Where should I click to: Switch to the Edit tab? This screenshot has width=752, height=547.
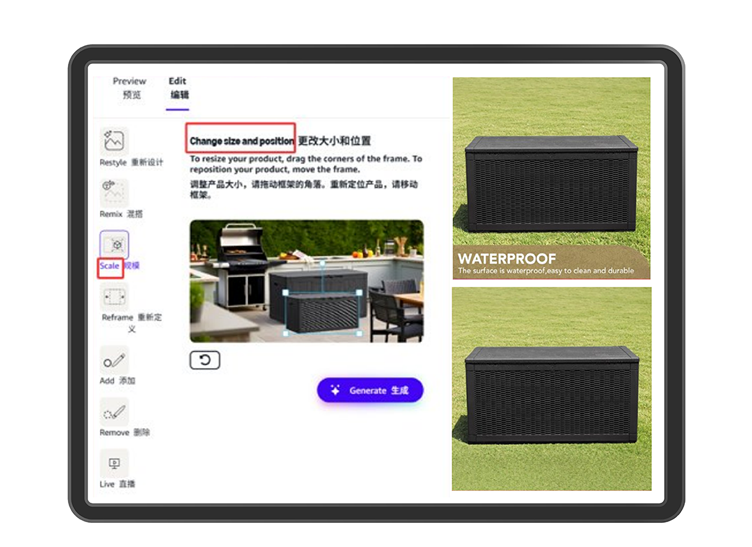(x=178, y=88)
